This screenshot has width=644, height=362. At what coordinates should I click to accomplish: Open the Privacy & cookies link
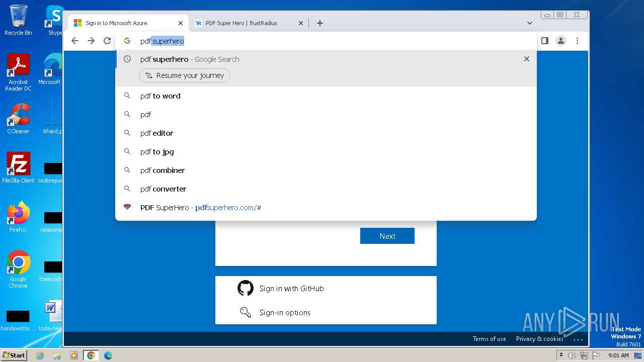(539, 339)
